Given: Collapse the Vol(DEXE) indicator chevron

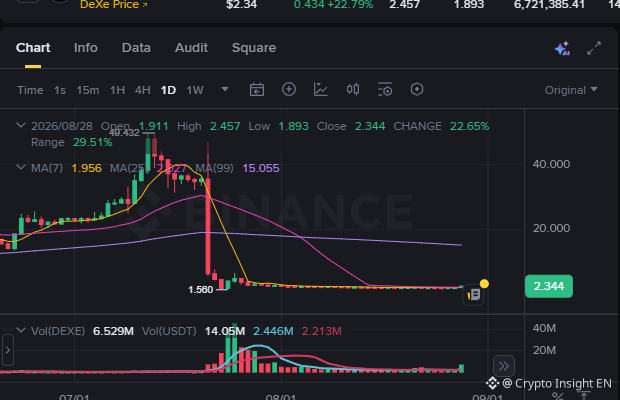Looking at the screenshot, I should point(21,330).
